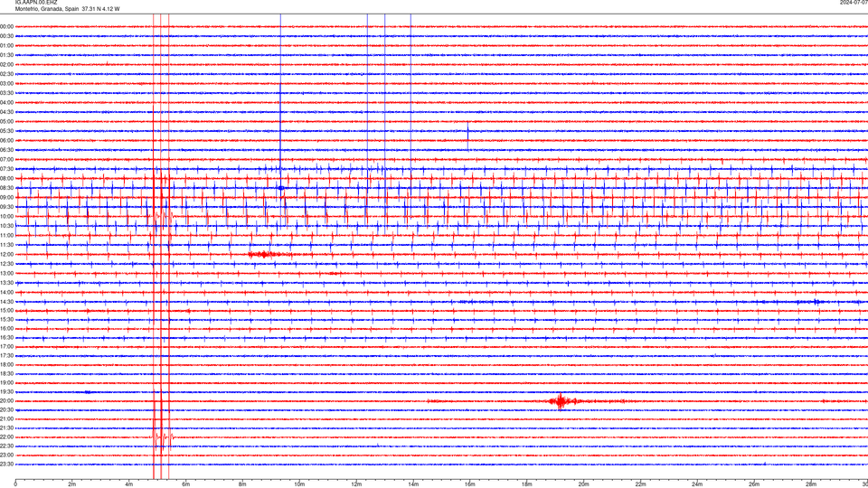Viewport: 868px width, 488px height.
Task: Select the 00:30 trace time label
Action: point(6,36)
